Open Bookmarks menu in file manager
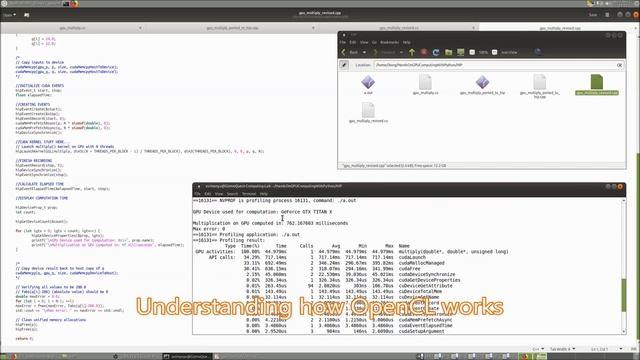 (389, 42)
